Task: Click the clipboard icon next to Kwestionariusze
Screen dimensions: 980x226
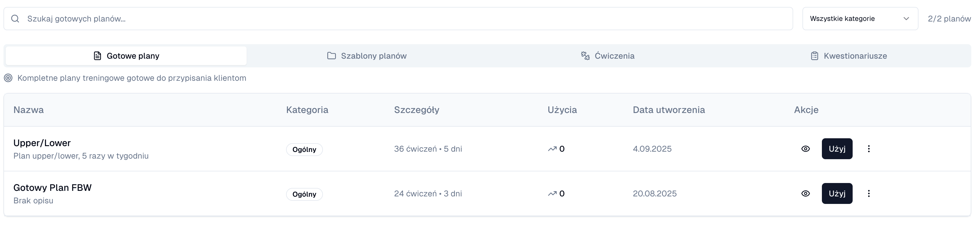Action: pyautogui.click(x=814, y=56)
